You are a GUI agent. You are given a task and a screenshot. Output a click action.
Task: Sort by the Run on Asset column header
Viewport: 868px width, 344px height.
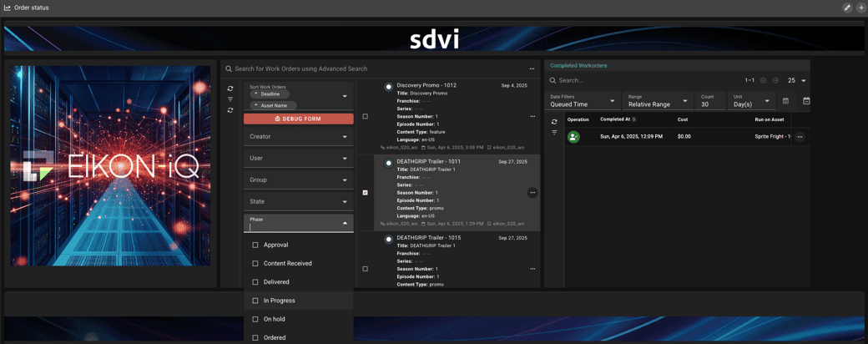[770, 119]
